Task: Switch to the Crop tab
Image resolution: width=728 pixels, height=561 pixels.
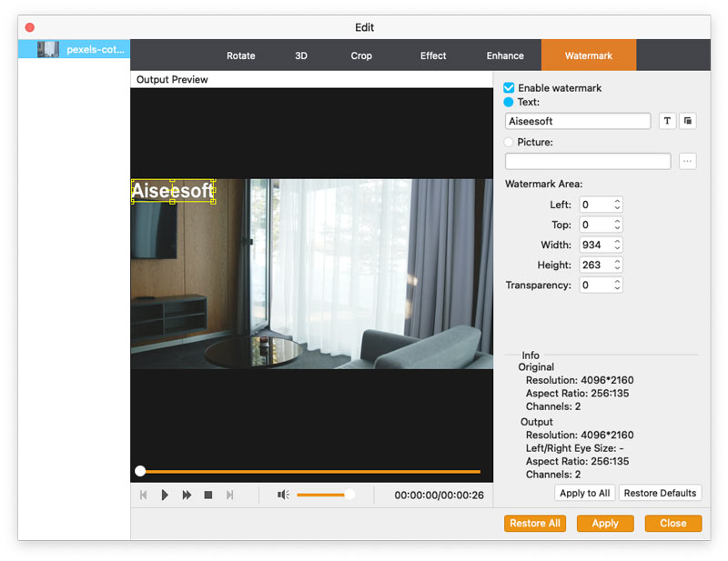Action: click(361, 55)
